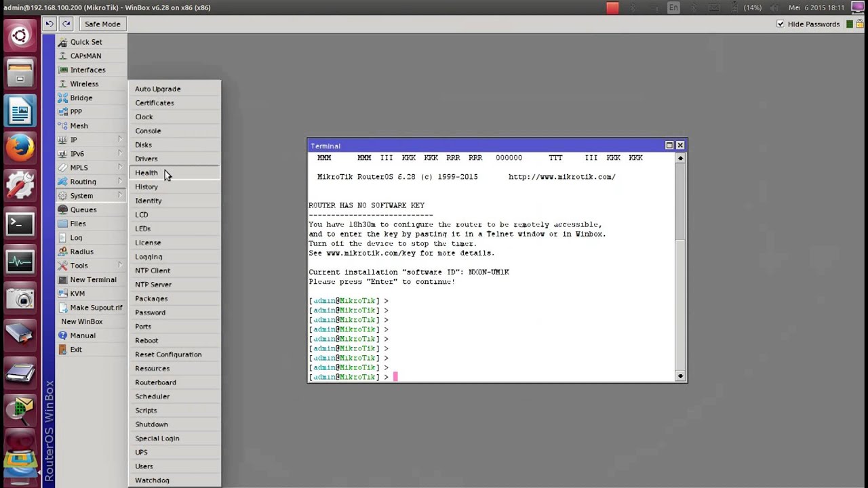868x488 pixels.
Task: Open the Terminal app in Ubuntu dock
Action: pos(20,224)
